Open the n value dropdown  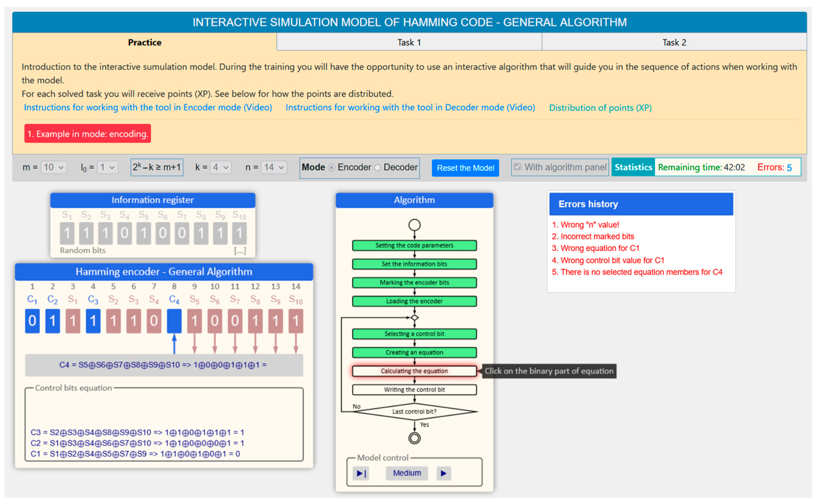click(x=274, y=167)
